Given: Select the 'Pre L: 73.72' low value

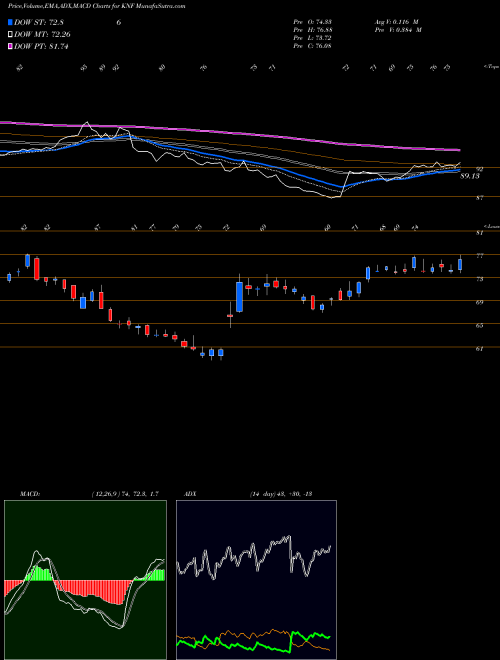Looking at the screenshot, I should click(x=312, y=38).
